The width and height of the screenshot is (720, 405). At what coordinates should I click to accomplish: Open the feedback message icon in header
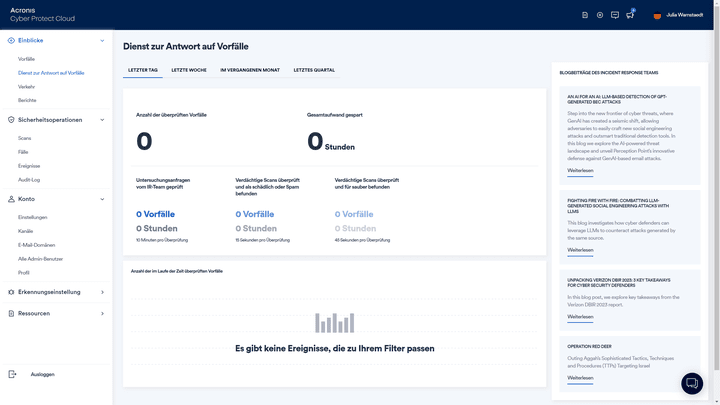[615, 15]
